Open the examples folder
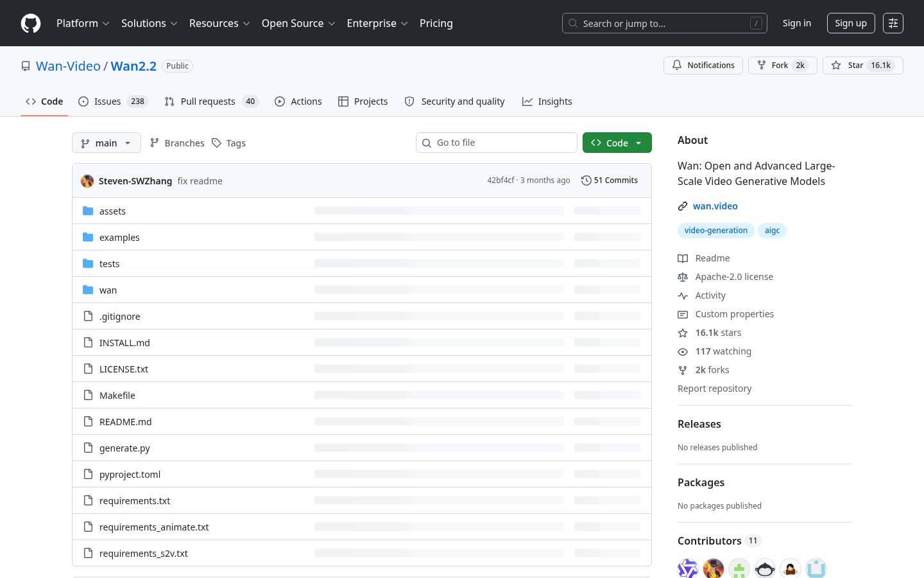Screen dimensions: 924x578 tap(119, 238)
